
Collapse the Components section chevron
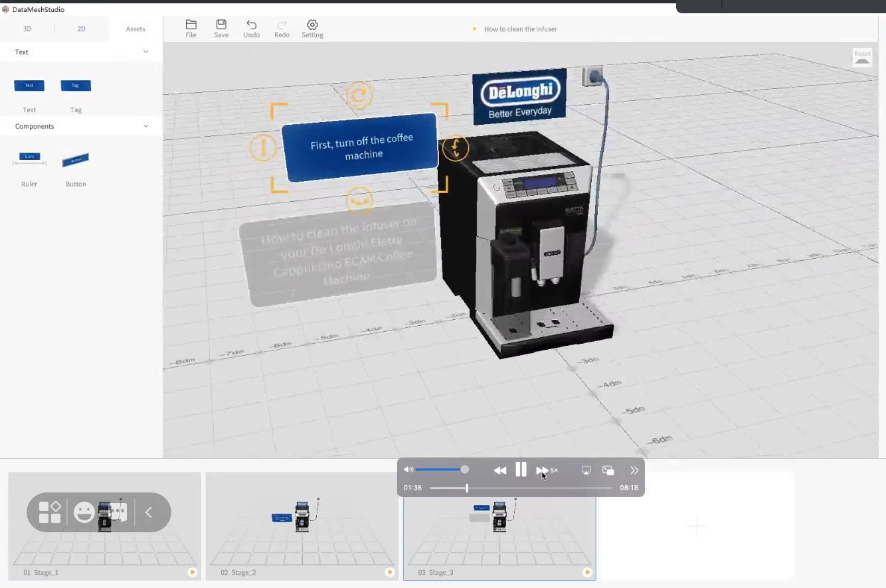tap(146, 126)
